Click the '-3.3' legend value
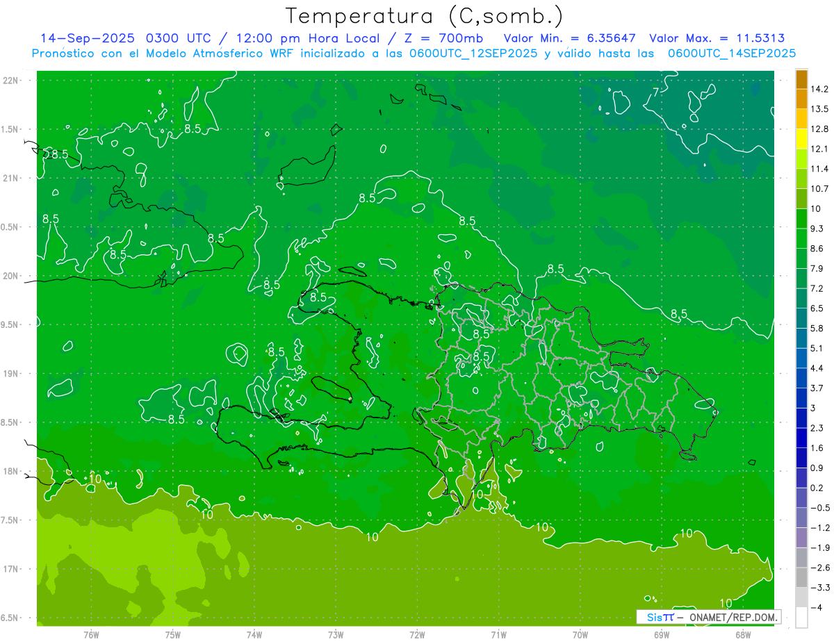This screenshot has height=644, width=834. [x=820, y=588]
